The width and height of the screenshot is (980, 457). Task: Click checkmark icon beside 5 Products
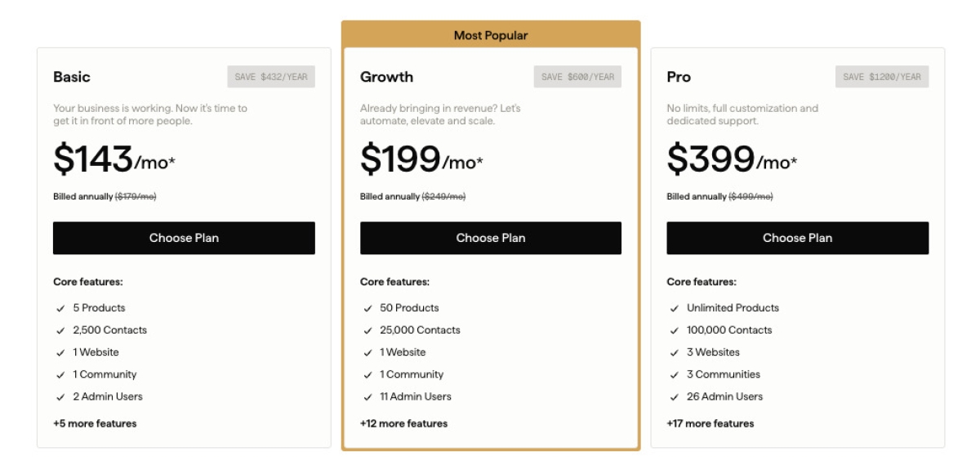pyautogui.click(x=60, y=309)
